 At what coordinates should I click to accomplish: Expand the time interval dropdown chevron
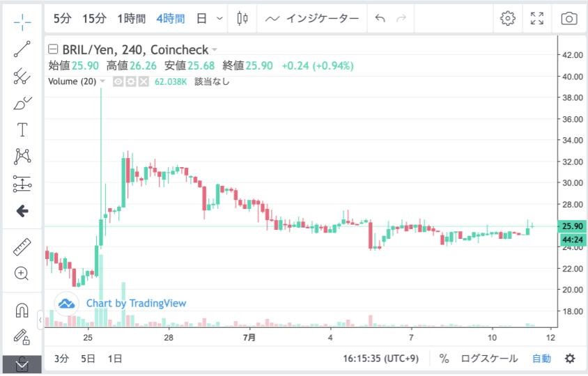pyautogui.click(x=220, y=19)
